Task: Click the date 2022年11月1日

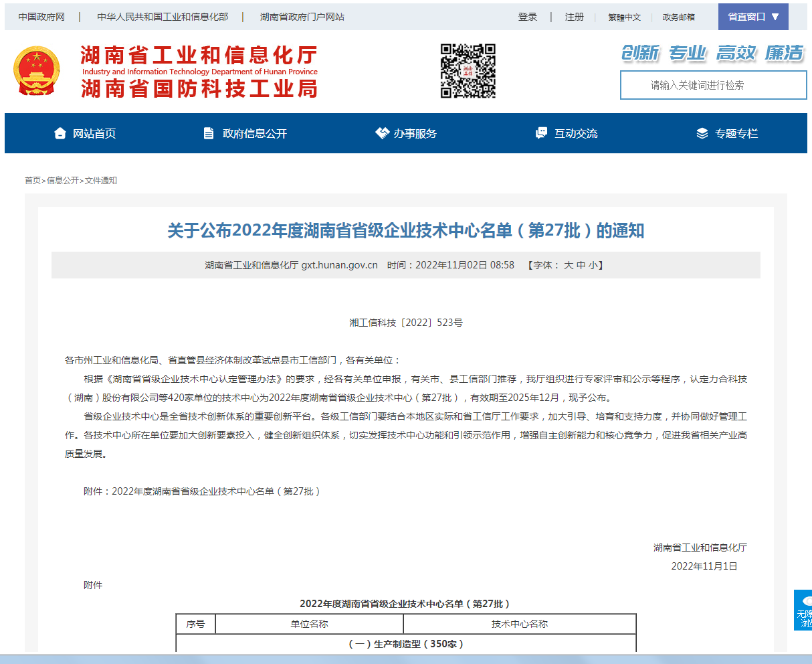Action: (704, 566)
